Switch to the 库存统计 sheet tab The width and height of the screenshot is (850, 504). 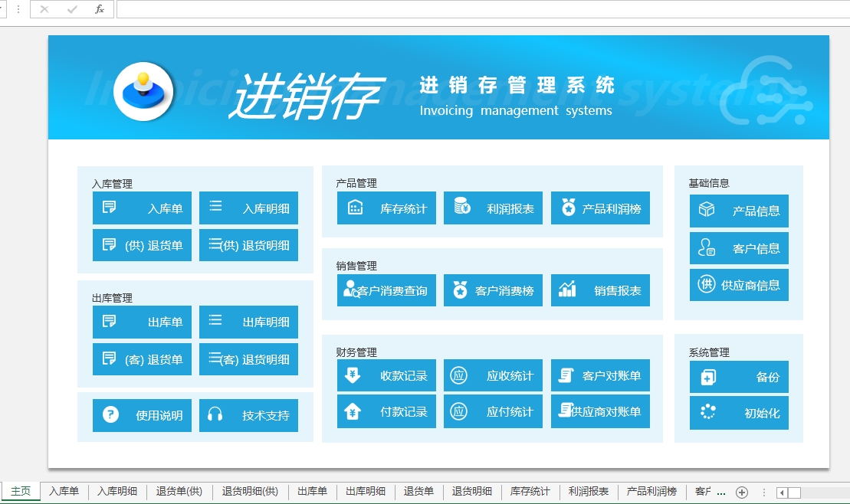point(530,492)
